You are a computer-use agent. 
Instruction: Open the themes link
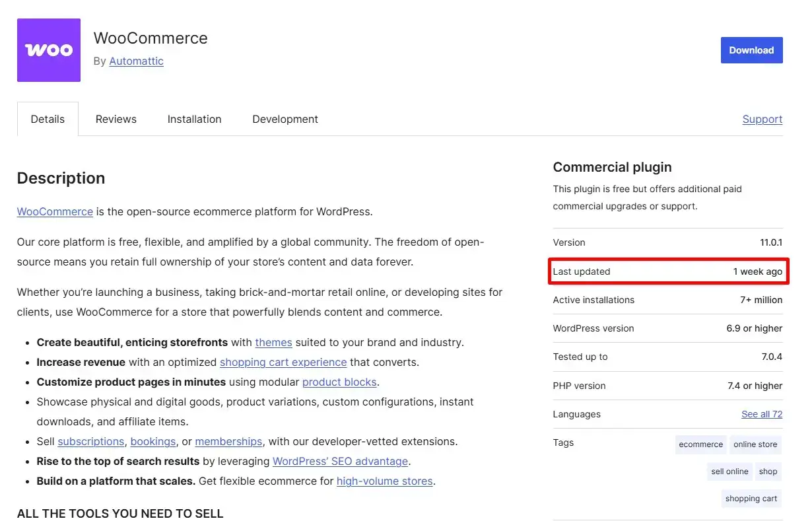[273, 342]
